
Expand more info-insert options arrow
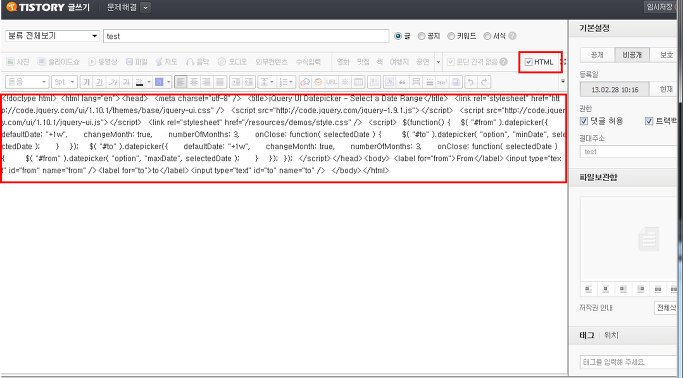438,62
